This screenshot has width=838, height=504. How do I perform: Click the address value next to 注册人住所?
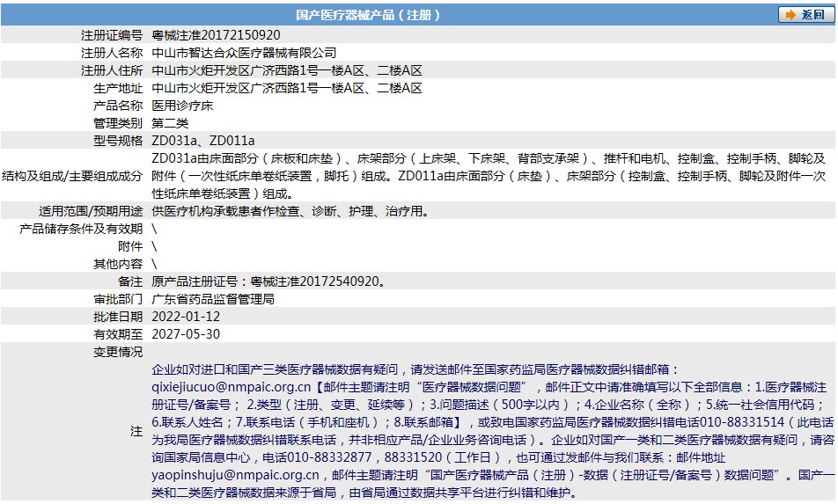coord(287,70)
